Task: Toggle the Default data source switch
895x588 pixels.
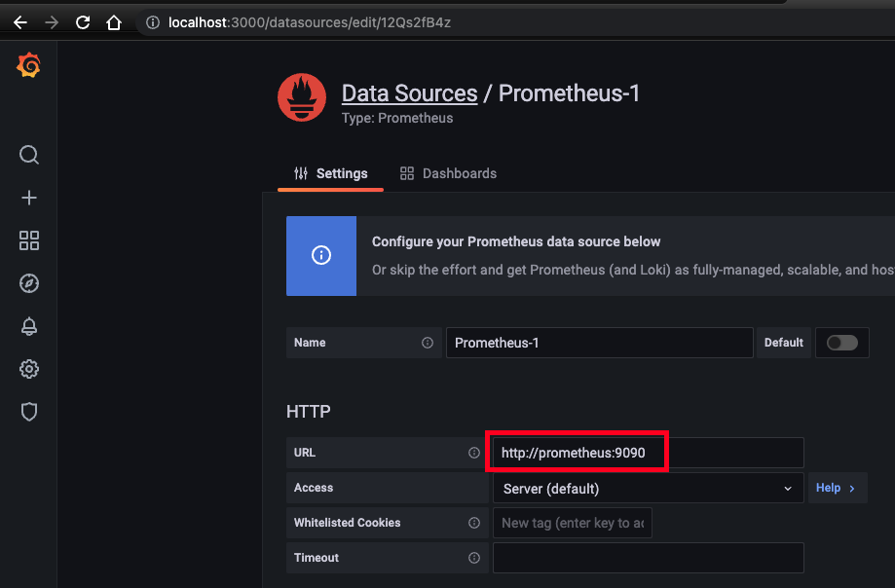Action: 841,342
